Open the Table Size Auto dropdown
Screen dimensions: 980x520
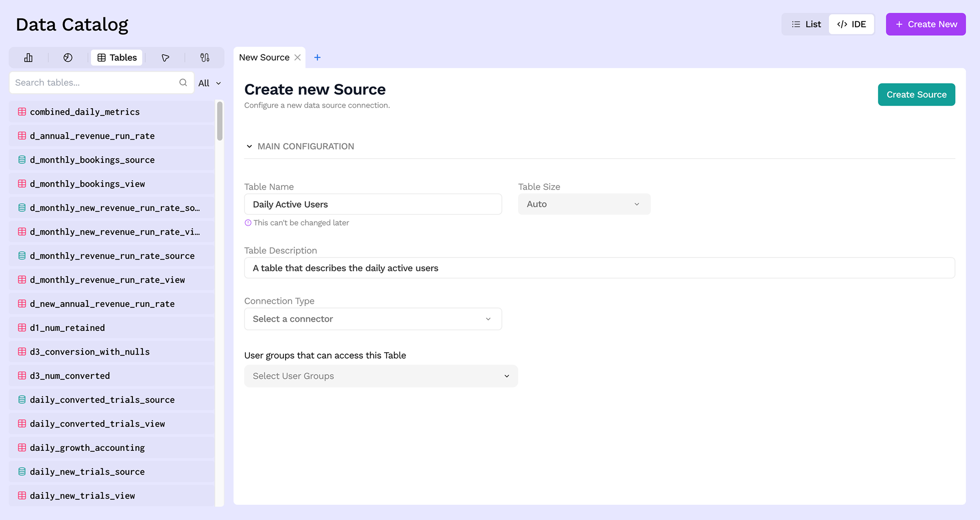[584, 204]
